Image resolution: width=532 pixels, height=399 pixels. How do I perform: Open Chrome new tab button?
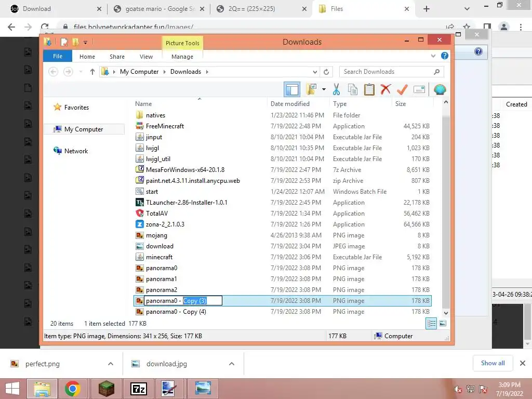(x=427, y=9)
